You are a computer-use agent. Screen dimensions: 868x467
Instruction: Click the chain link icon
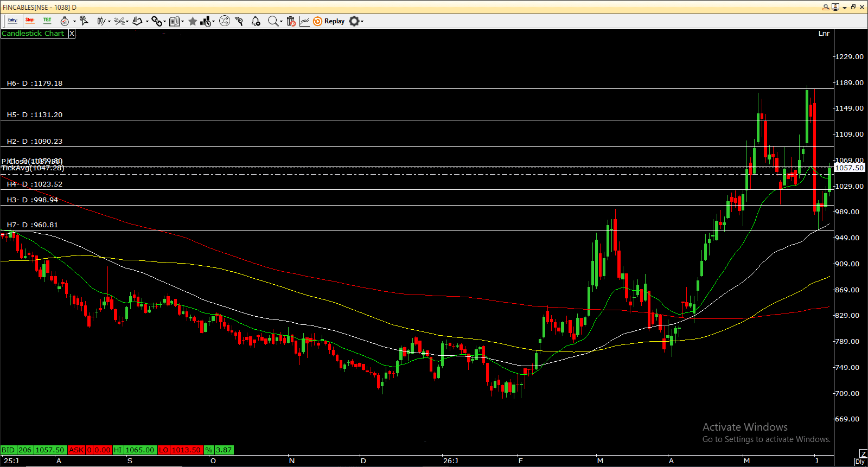tap(156, 21)
